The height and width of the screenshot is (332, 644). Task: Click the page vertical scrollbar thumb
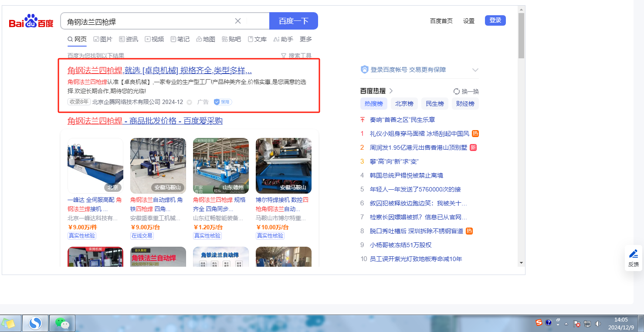521,36
